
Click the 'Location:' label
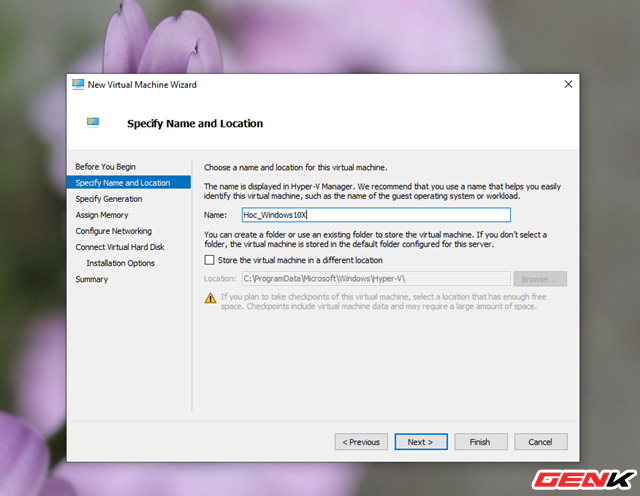(x=220, y=279)
